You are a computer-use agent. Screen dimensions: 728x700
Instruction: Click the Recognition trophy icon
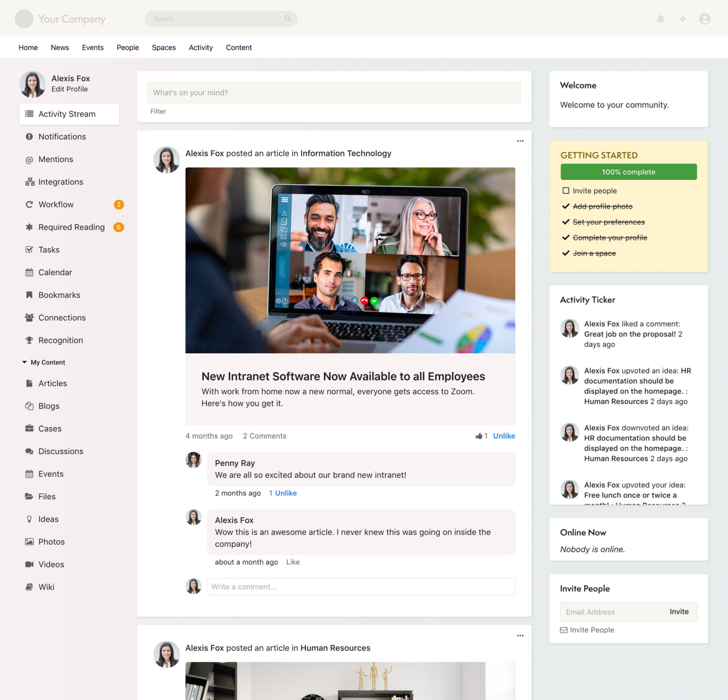point(30,340)
